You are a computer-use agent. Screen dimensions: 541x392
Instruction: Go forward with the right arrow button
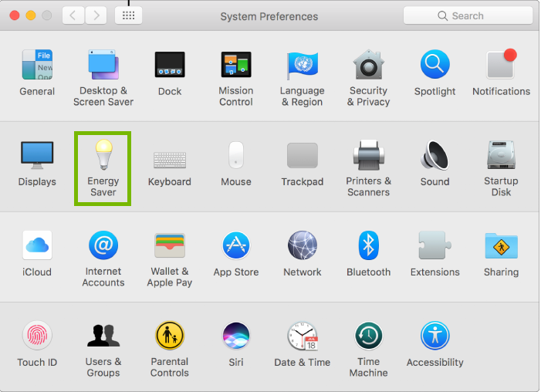tap(96, 15)
